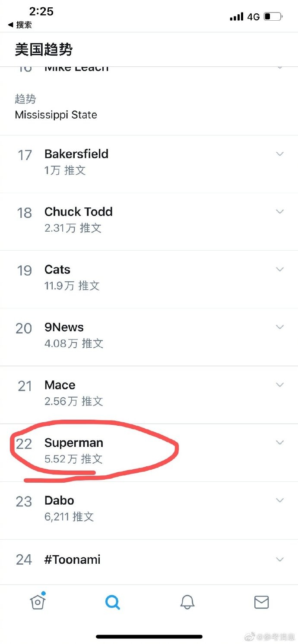Open the Superman trending topic

pos(74,443)
